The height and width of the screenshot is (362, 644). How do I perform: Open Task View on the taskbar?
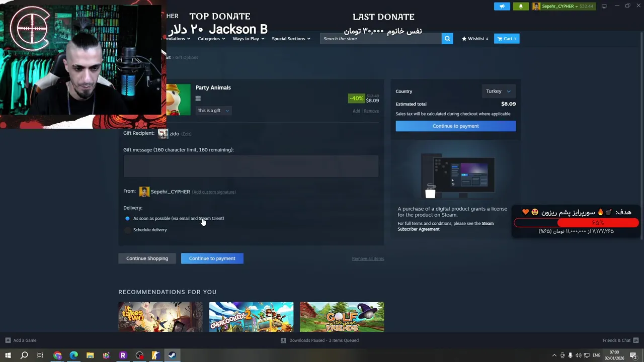40,355
